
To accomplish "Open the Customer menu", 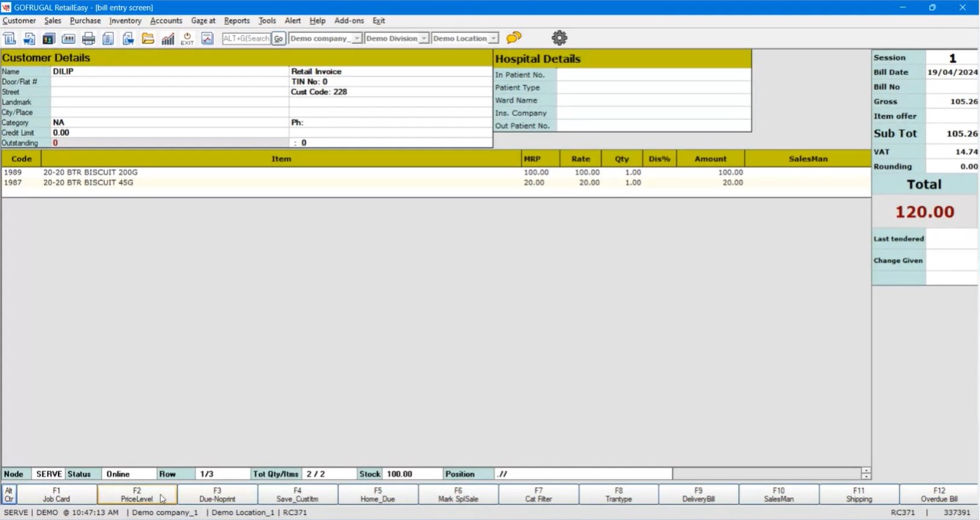I will [19, 21].
